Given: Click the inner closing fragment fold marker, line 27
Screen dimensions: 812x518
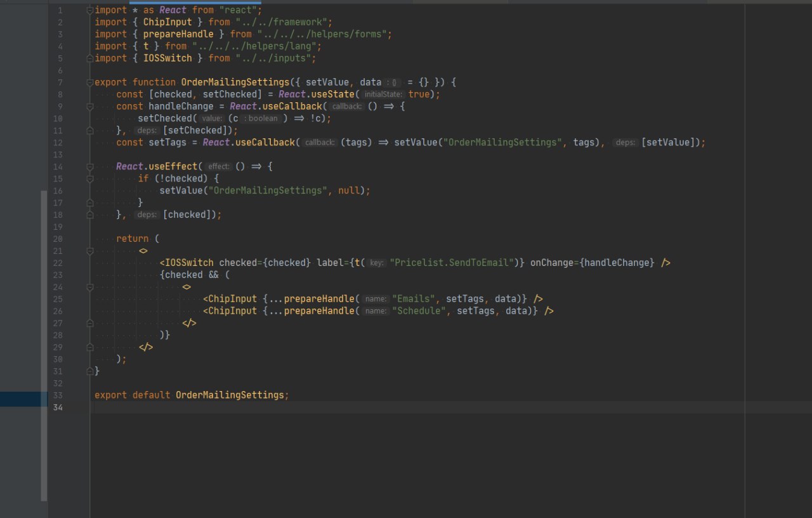Looking at the screenshot, I should [x=90, y=323].
